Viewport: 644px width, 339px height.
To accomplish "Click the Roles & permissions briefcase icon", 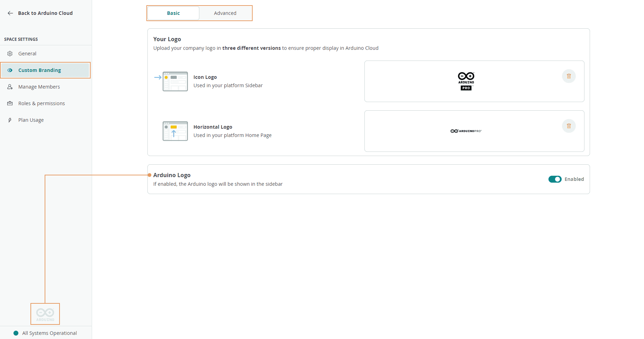I will [x=10, y=103].
